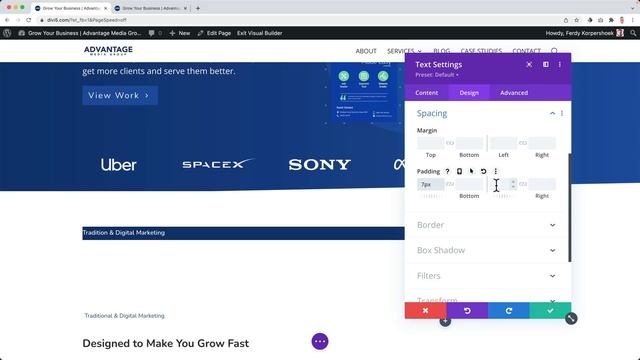Switch to the second browser tab
This screenshot has height=360, width=640.
coord(150,8)
